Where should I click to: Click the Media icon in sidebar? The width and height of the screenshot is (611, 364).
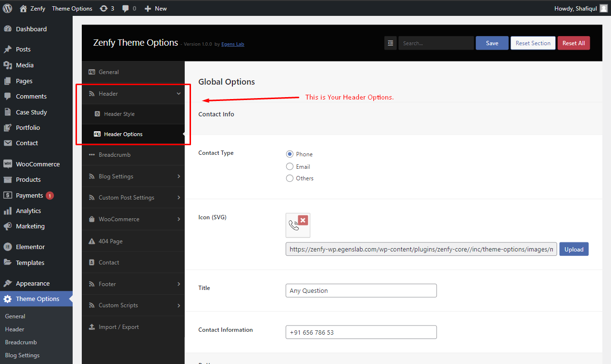coord(8,65)
